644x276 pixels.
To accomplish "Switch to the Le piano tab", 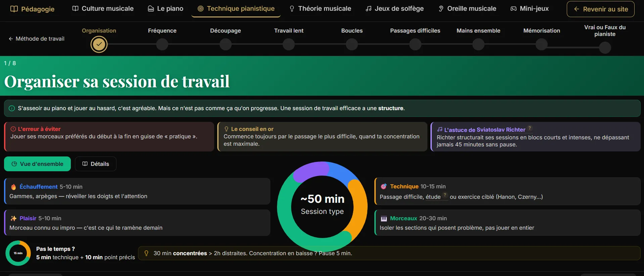I will pyautogui.click(x=166, y=9).
